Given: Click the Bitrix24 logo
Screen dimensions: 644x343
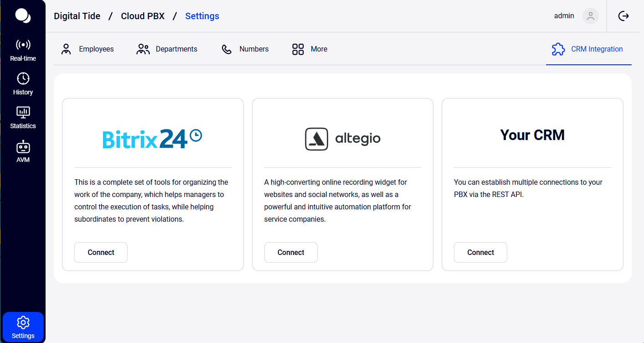Looking at the screenshot, I should pos(152,139).
